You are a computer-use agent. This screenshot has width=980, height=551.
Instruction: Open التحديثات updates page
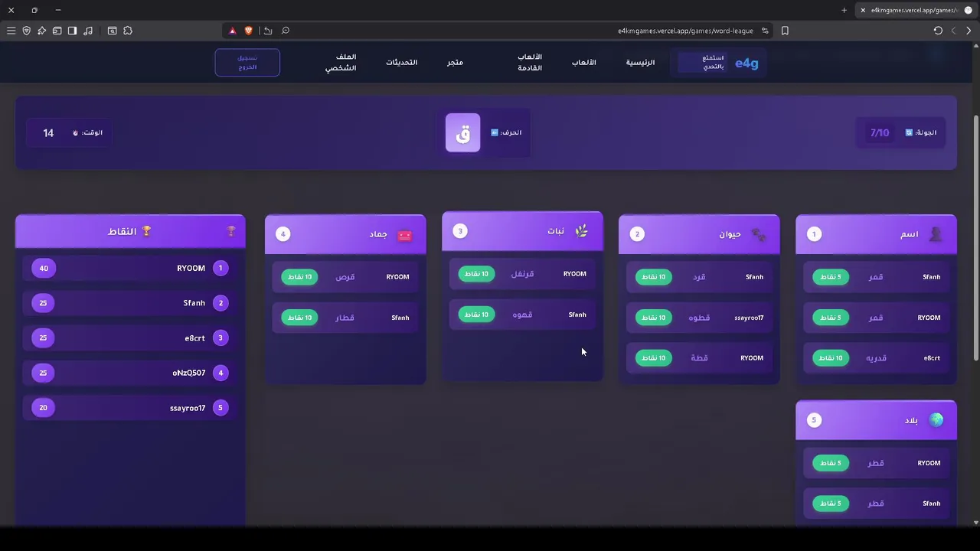coord(402,62)
